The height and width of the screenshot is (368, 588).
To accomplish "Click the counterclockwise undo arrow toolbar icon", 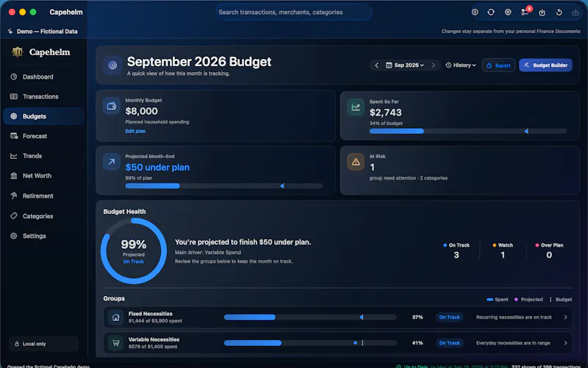I will pyautogui.click(x=559, y=13).
